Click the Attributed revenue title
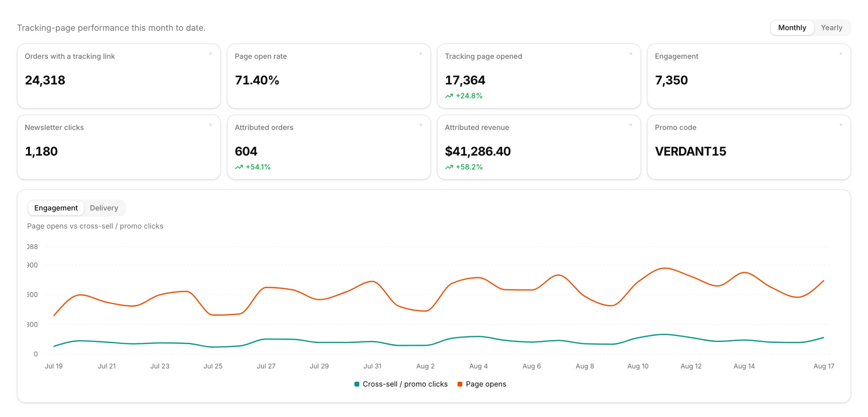 [477, 128]
